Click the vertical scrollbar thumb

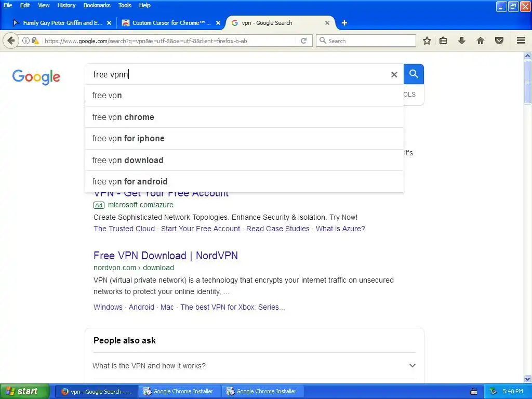tap(528, 82)
